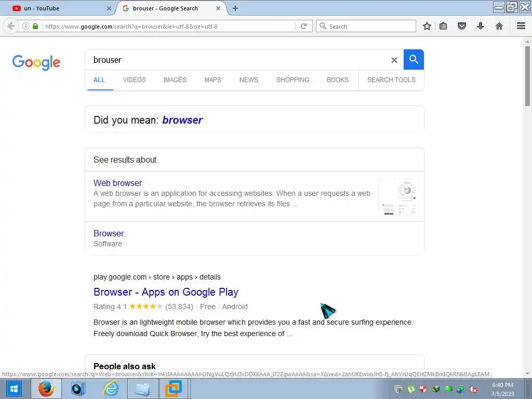Viewport: 532px width, 399px height.
Task: Click the red shield security tray icon
Action: [423, 389]
